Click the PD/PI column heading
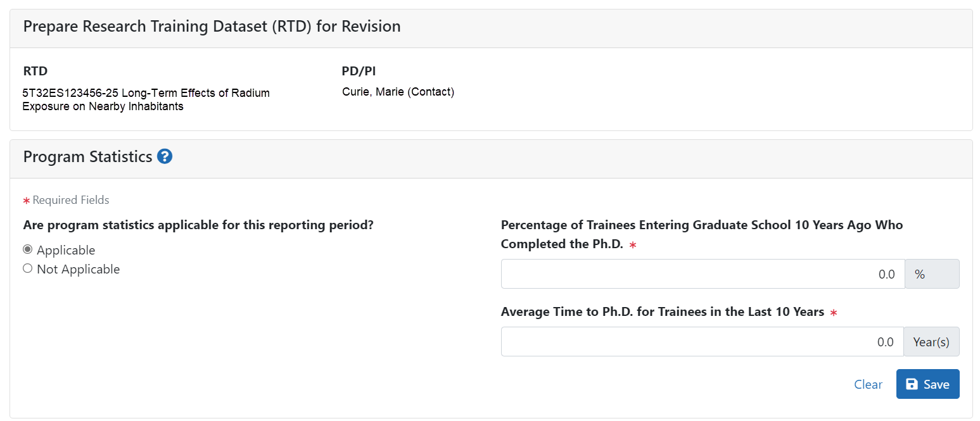Image resolution: width=980 pixels, height=421 pixels. (358, 71)
